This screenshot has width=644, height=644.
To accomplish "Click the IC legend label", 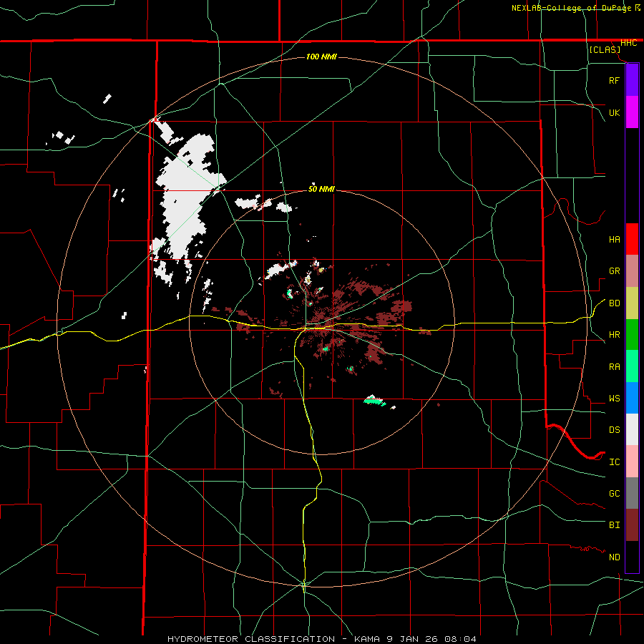I will (x=614, y=462).
